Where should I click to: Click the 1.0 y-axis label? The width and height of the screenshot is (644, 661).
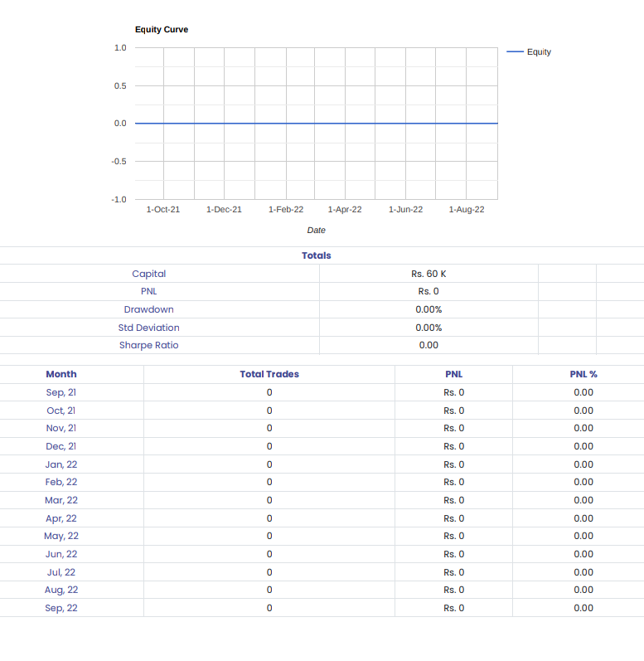coord(120,47)
